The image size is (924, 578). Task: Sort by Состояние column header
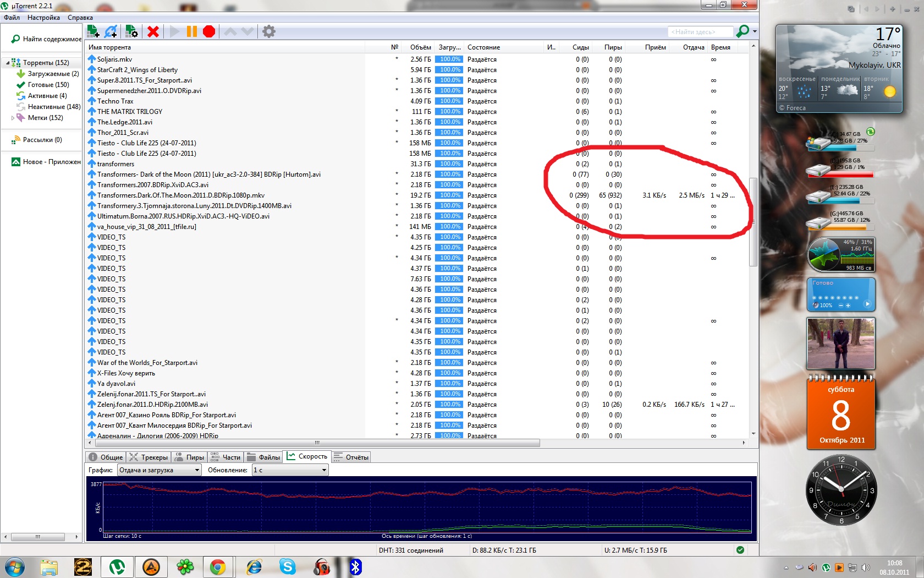pyautogui.click(x=504, y=47)
